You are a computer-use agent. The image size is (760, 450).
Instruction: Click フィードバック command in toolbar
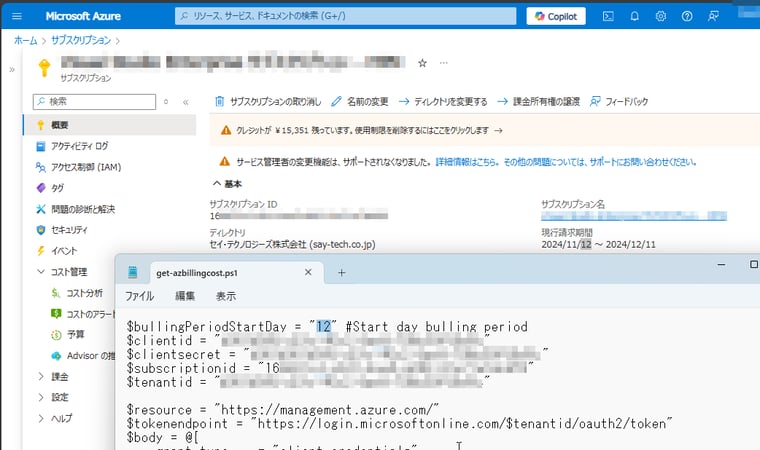click(619, 101)
